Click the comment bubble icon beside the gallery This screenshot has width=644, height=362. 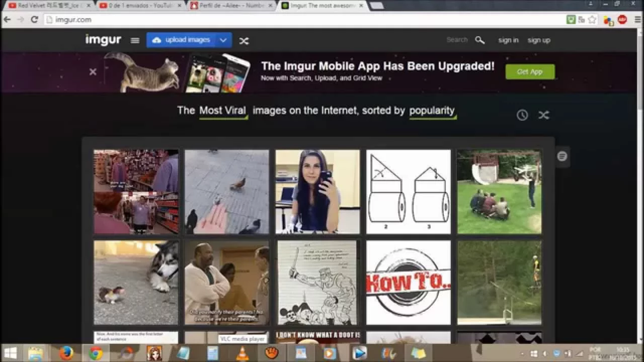pyautogui.click(x=562, y=156)
